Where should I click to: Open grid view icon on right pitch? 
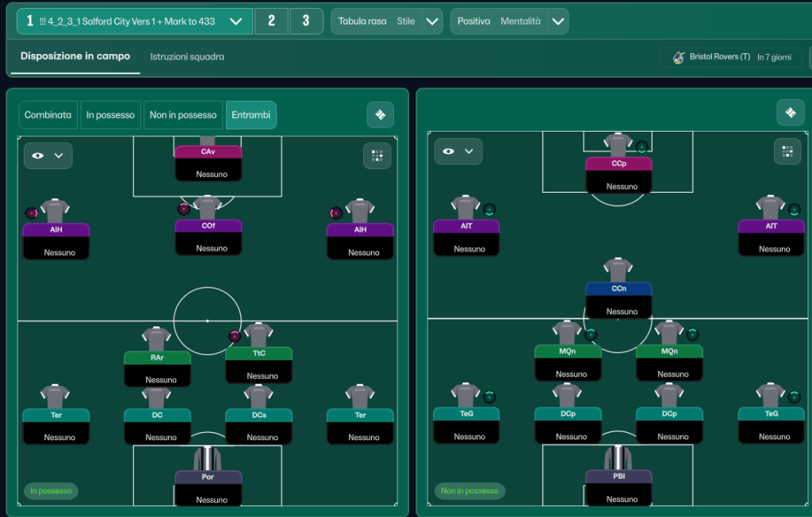coord(787,151)
